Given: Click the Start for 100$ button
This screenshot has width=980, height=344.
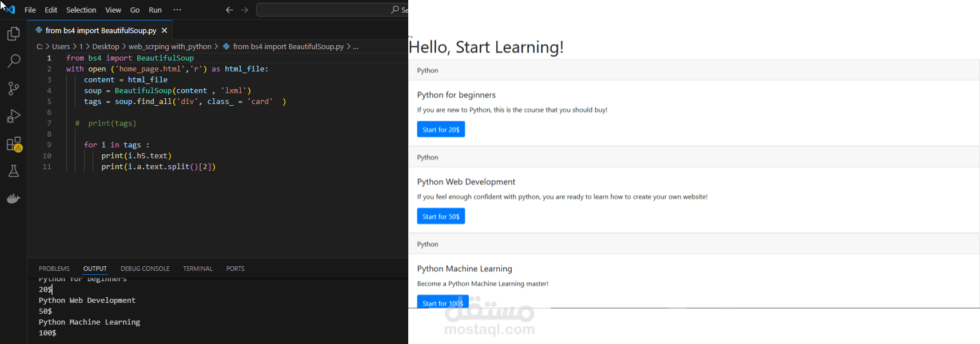Looking at the screenshot, I should coord(443,302).
